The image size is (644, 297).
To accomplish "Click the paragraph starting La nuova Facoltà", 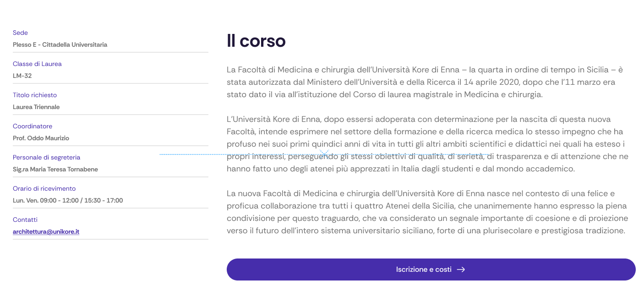I will [x=427, y=212].
